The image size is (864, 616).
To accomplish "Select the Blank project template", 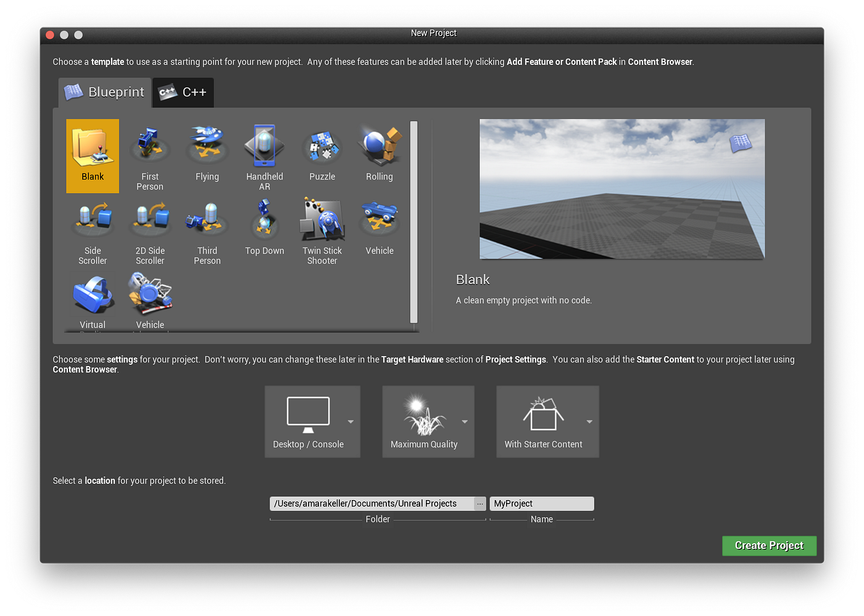I will point(92,156).
